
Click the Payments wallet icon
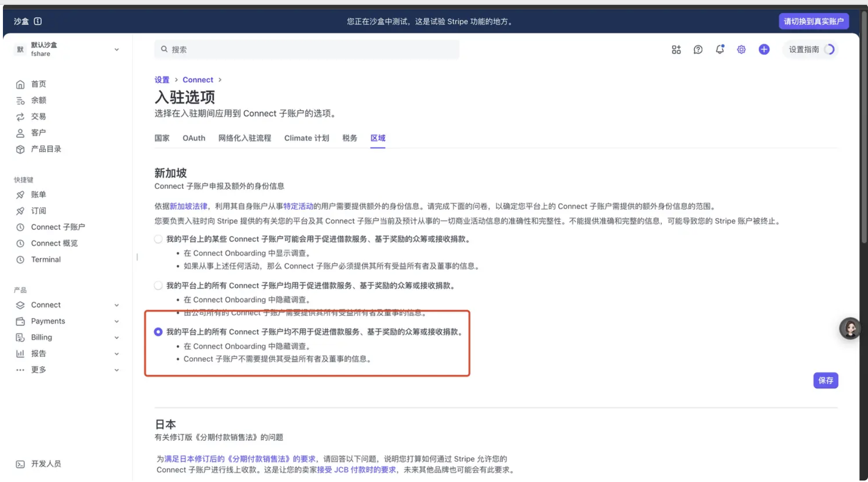click(x=20, y=321)
